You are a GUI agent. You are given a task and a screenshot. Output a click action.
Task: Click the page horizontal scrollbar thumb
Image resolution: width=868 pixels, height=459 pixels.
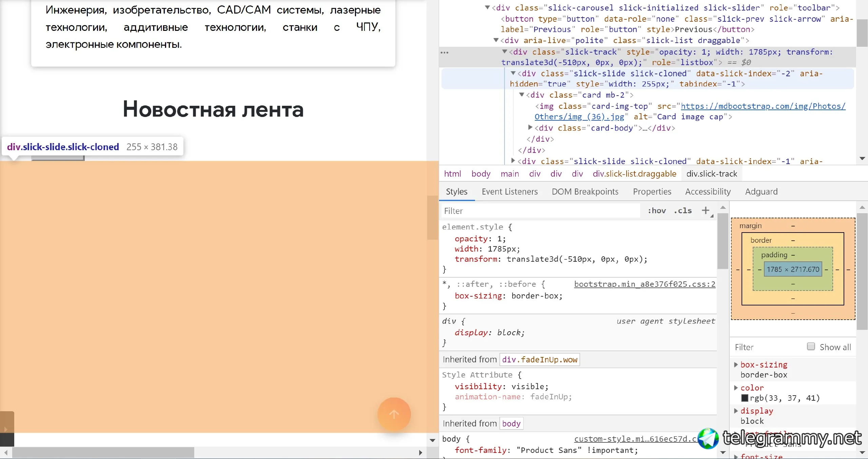103,452
